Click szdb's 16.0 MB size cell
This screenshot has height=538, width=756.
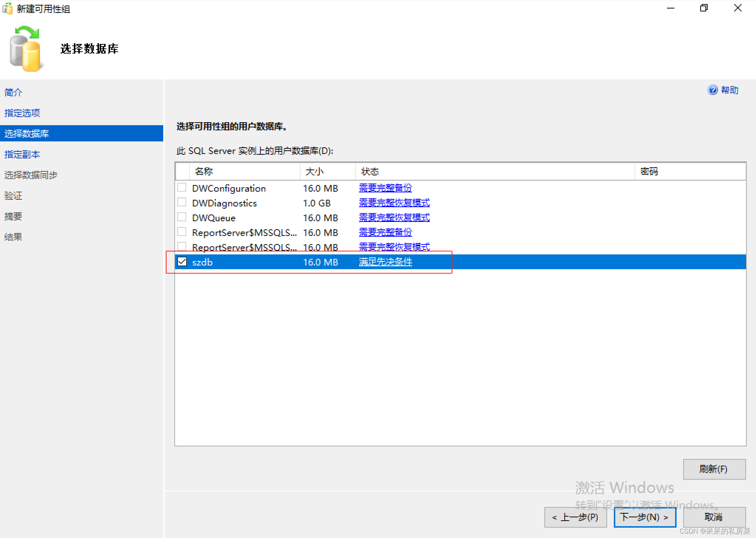[x=321, y=262]
